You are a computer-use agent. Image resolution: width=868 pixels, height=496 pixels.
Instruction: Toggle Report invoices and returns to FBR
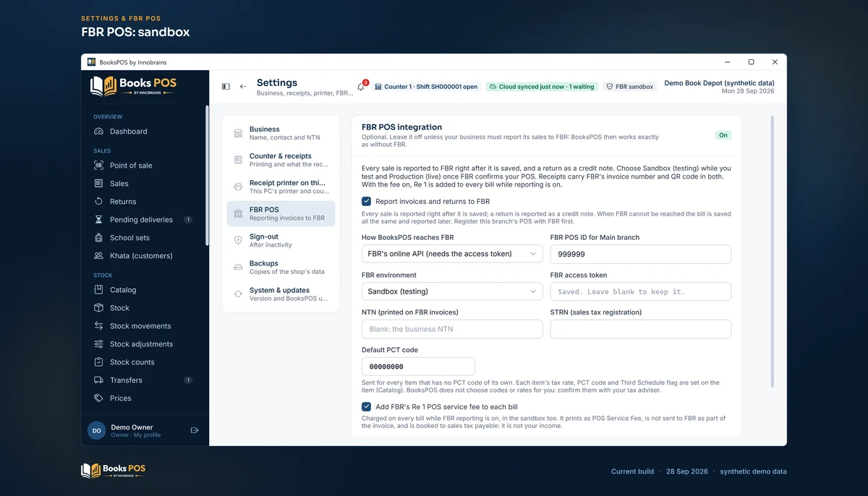tap(367, 202)
